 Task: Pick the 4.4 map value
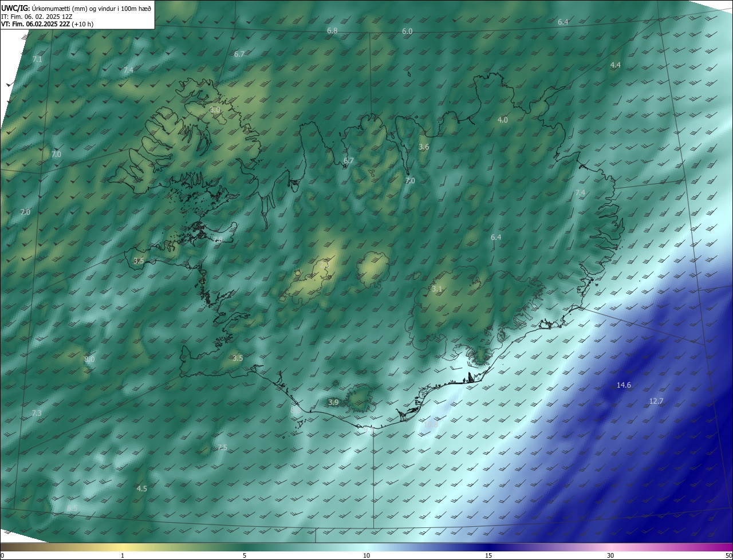pos(616,65)
